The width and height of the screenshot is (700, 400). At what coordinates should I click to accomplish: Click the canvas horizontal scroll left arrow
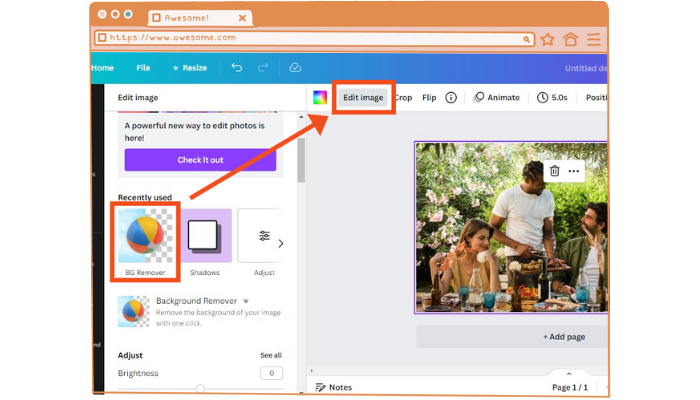[x=312, y=371]
